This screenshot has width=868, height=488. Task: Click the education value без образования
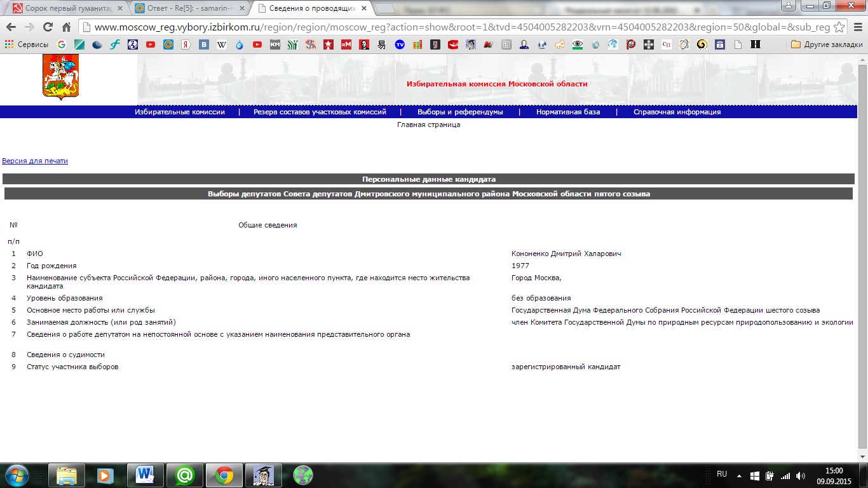pyautogui.click(x=541, y=298)
